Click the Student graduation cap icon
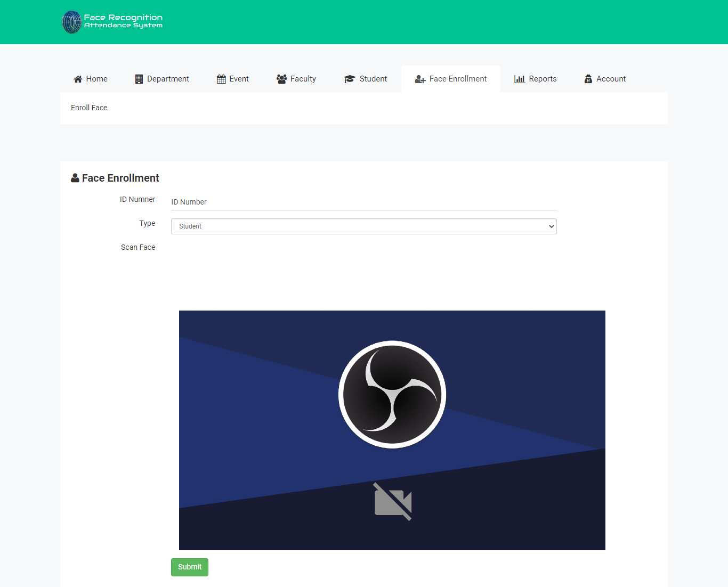Screen dimensions: 728x587 click(350, 79)
